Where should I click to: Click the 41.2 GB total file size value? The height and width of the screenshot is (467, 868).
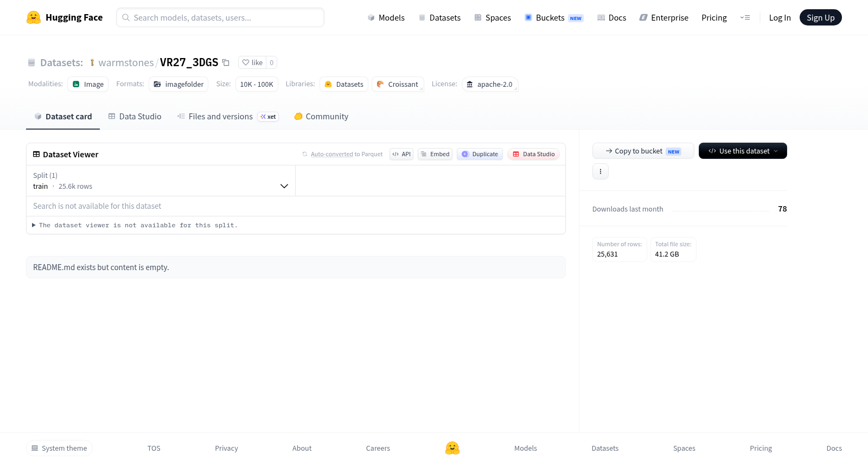[667, 254]
